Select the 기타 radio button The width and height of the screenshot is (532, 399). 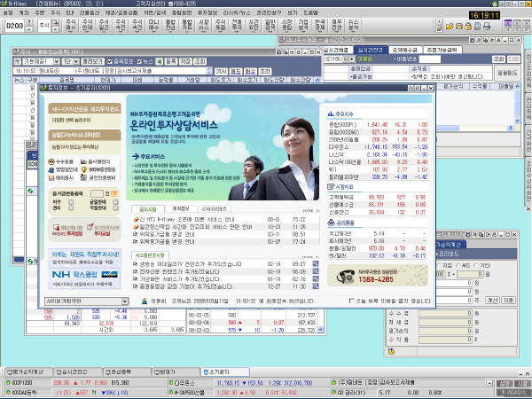pyautogui.click(x=475, y=265)
